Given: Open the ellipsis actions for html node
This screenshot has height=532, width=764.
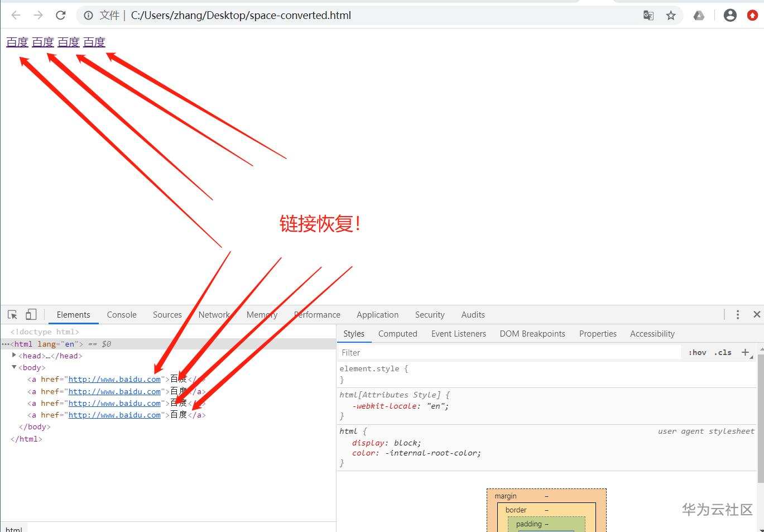Looking at the screenshot, I should (x=6, y=344).
